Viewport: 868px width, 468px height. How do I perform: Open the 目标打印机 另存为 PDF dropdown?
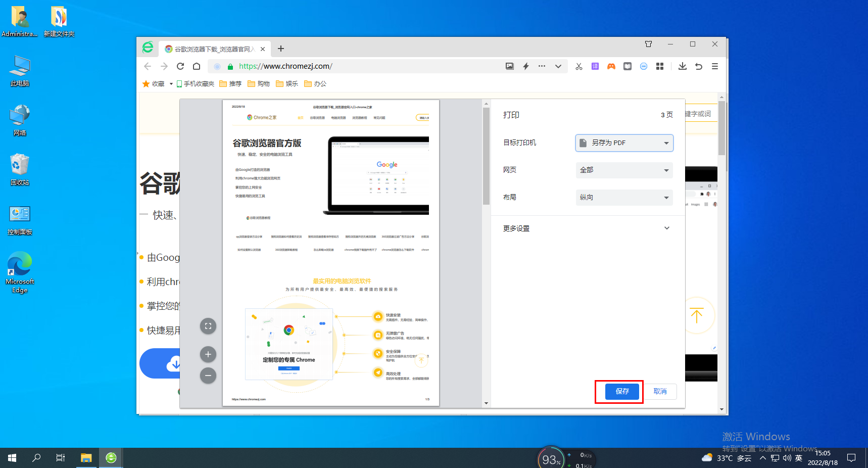(624, 143)
